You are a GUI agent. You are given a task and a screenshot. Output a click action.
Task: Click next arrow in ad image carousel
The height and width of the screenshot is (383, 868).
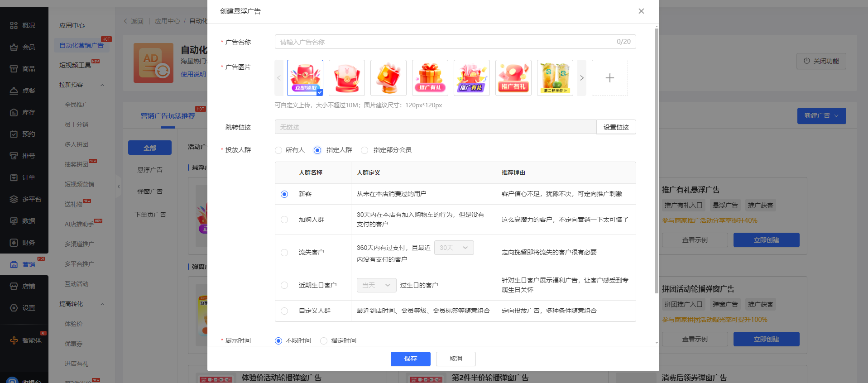point(582,78)
